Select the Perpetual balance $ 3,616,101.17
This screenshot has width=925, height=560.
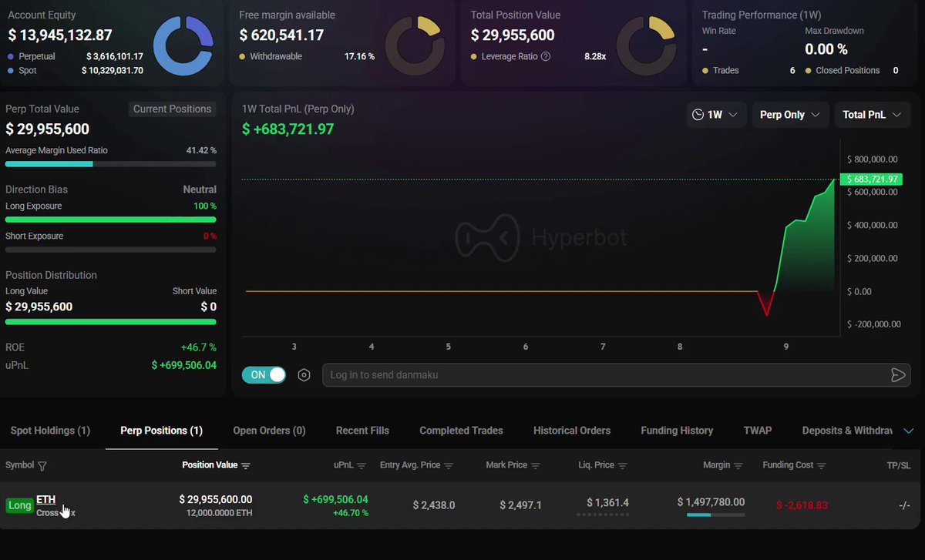coord(114,56)
